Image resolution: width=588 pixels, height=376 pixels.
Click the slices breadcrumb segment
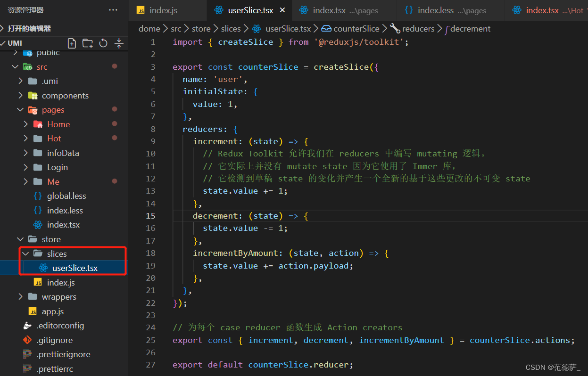point(231,29)
